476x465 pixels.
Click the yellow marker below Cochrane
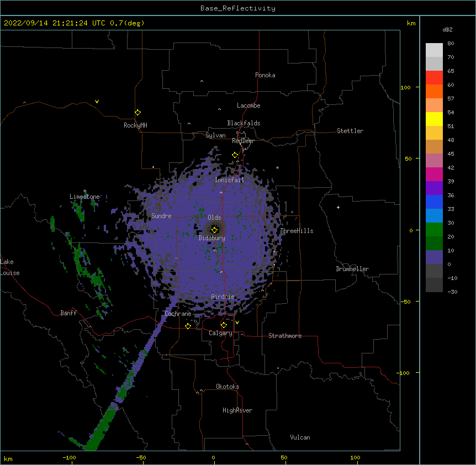pyautogui.click(x=188, y=326)
